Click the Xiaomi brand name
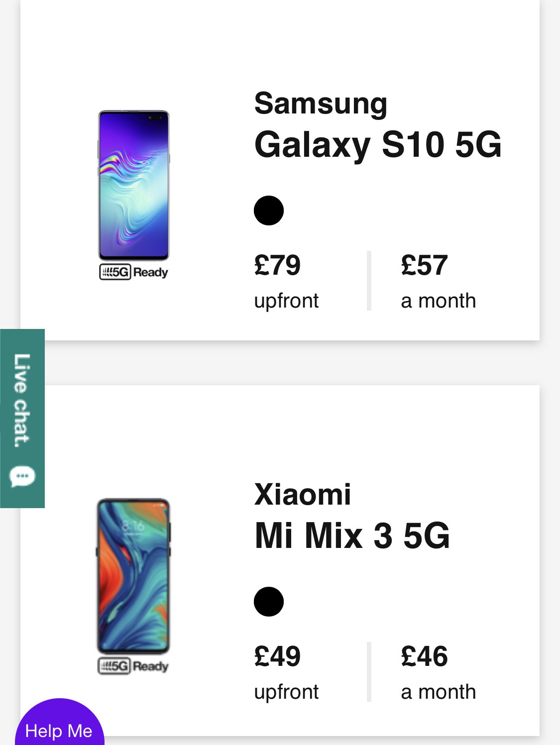Viewport: 560px width, 745px height. 303,495
